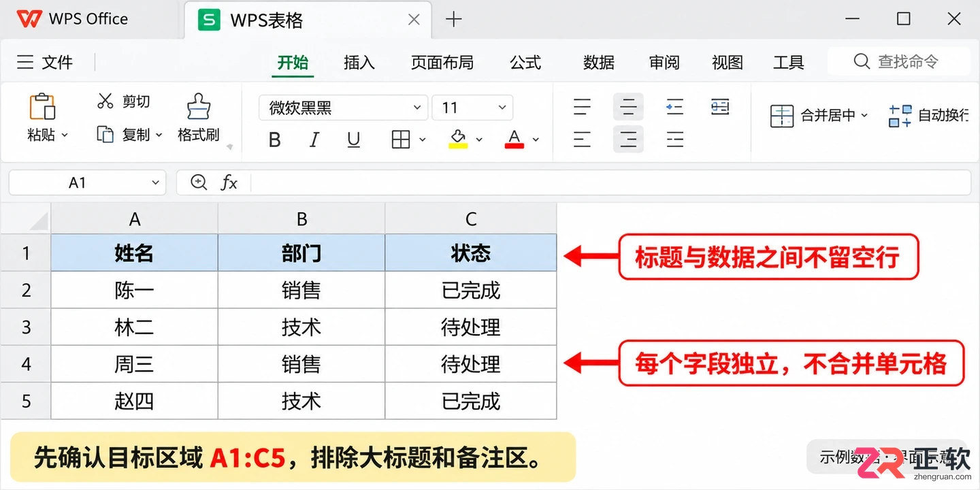This screenshot has width=980, height=490.
Task: Click the Paste clipboard icon
Action: pyautogui.click(x=42, y=107)
